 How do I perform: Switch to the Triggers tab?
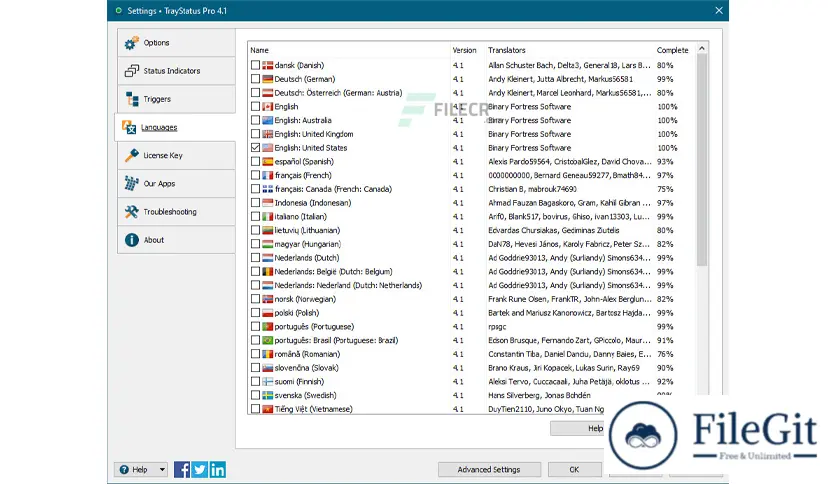(176, 99)
